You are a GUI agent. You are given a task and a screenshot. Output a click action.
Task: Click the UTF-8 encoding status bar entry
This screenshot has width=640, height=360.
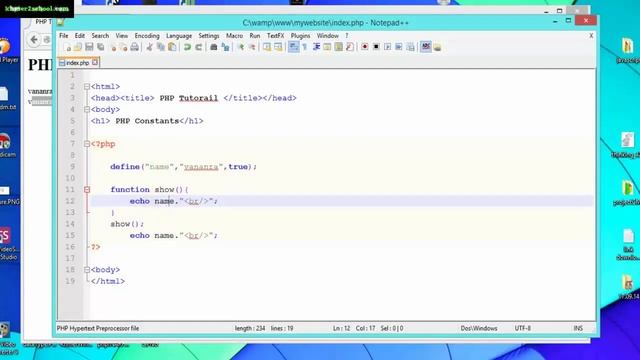point(522,328)
